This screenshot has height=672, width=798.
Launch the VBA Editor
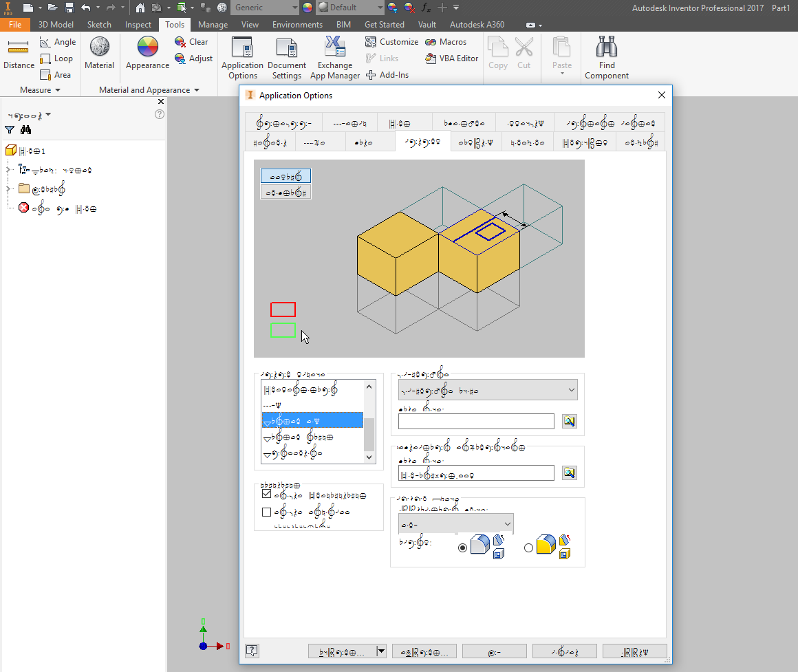[451, 58]
